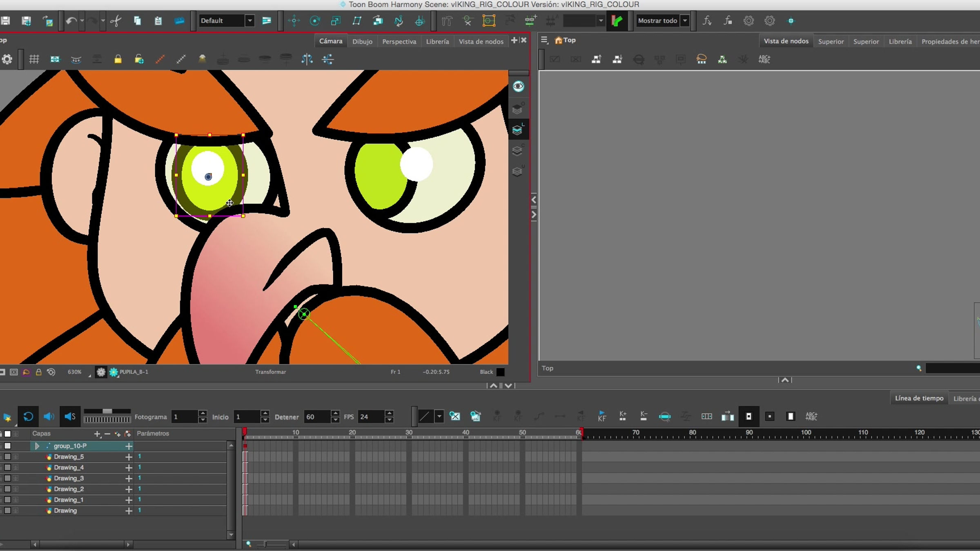Click the green render flag icon
Screen dimensions: 980x551
coord(617,20)
